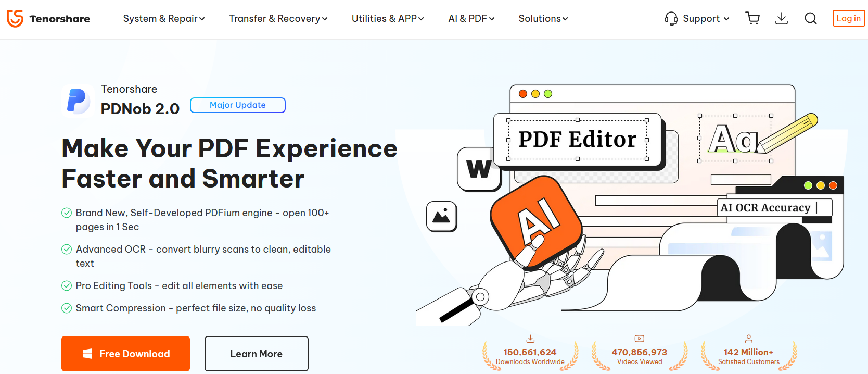Click the Aa font sample box in the illustration
This screenshot has height=374, width=868.
tap(735, 139)
